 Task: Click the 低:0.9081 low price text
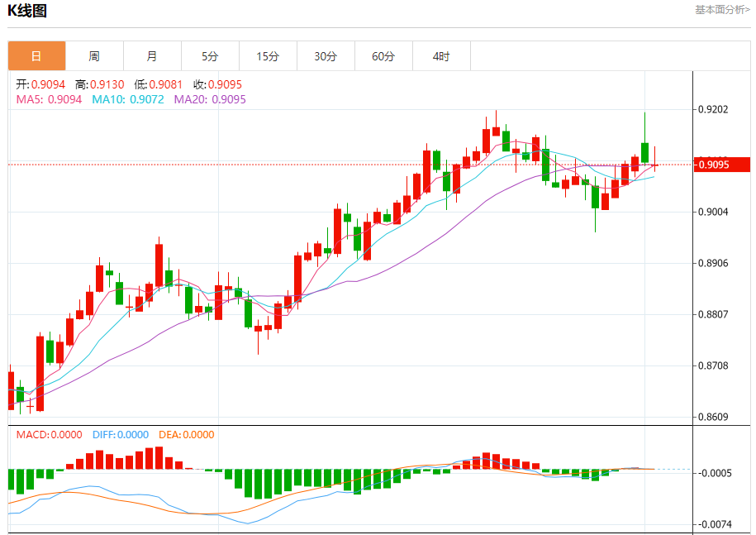[158, 84]
